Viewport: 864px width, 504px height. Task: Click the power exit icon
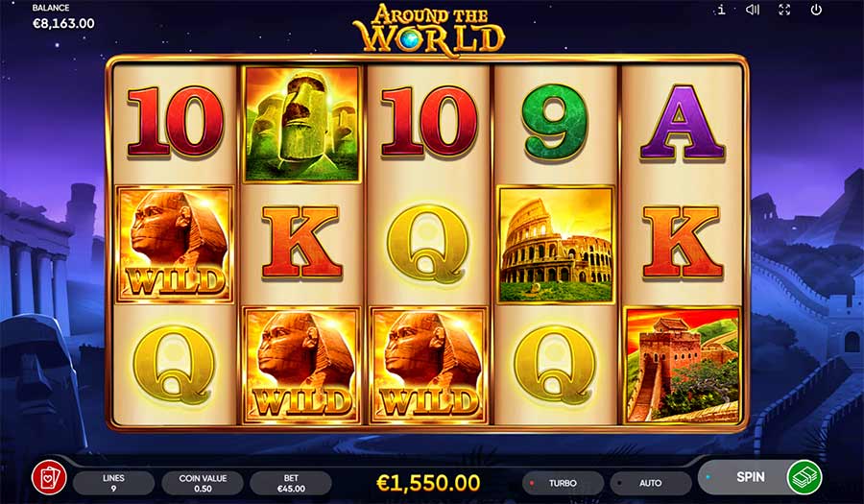816,10
